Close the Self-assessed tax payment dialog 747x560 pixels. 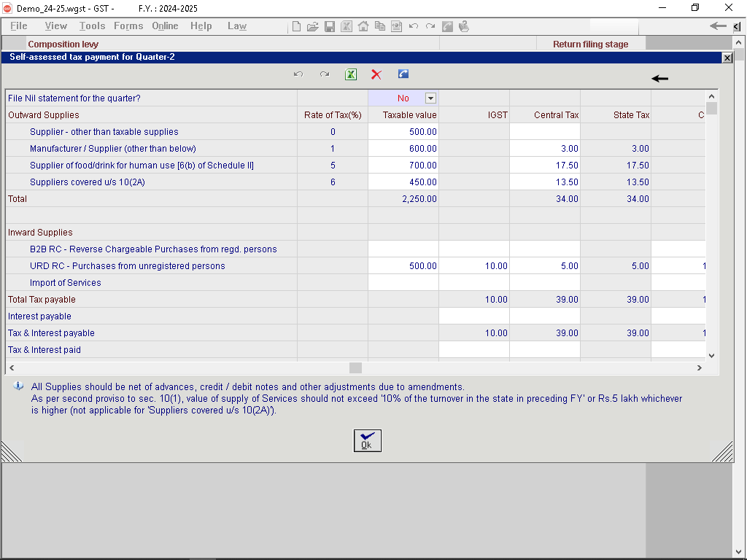click(x=727, y=58)
